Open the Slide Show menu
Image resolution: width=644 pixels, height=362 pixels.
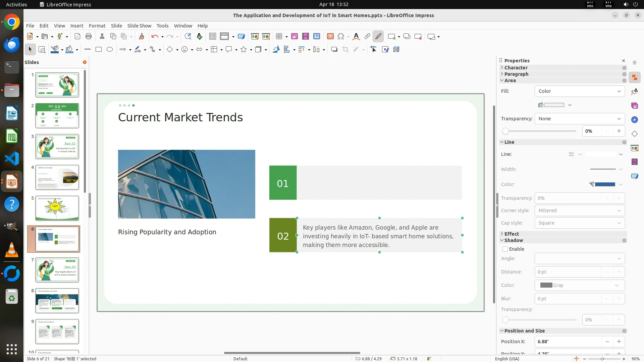pyautogui.click(x=139, y=26)
